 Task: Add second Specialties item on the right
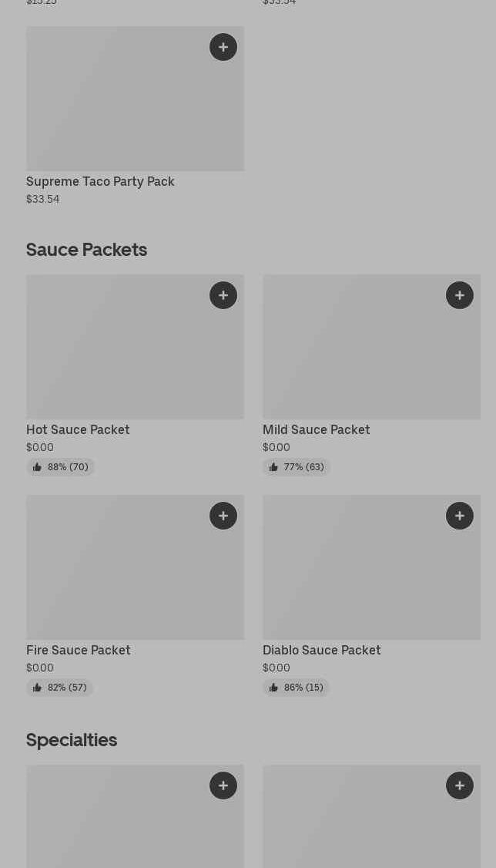point(460,786)
